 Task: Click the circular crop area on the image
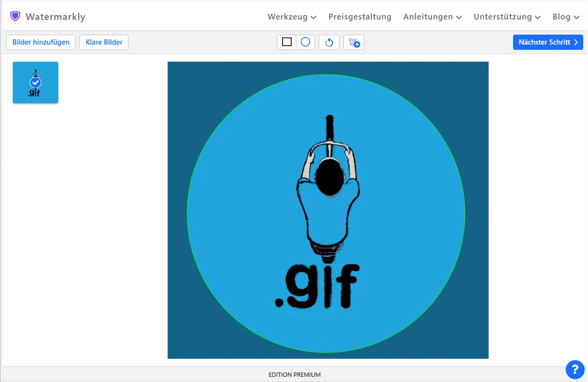[326, 213]
